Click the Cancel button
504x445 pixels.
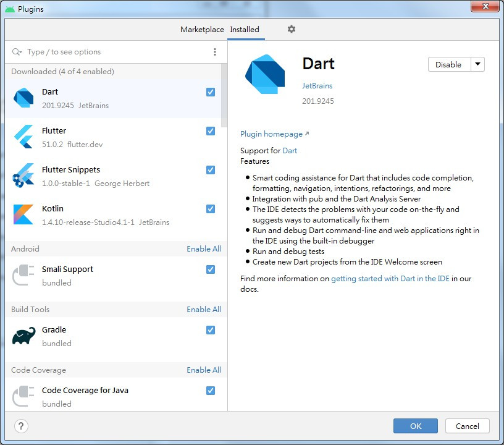coord(467,426)
